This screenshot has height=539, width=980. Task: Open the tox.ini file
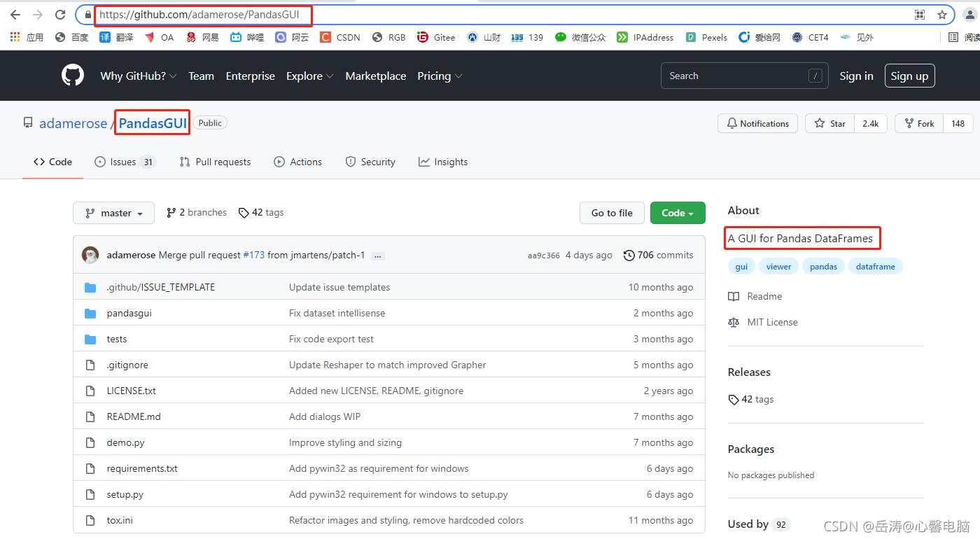point(120,520)
